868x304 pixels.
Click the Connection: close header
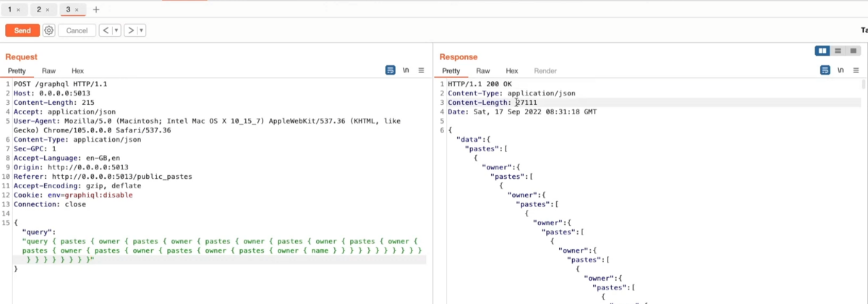[x=50, y=204]
